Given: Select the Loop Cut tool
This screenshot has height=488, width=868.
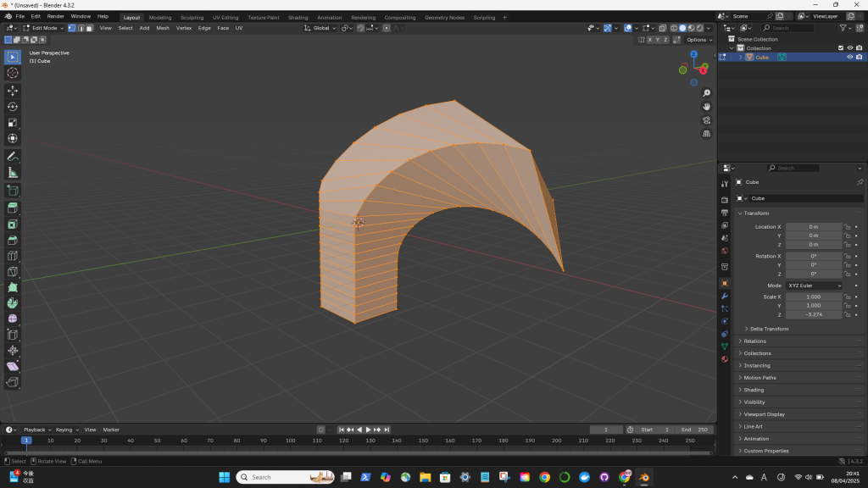Looking at the screenshot, I should click(x=13, y=255).
